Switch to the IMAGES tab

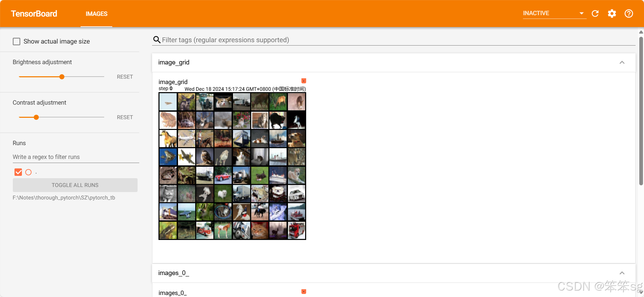tap(96, 14)
